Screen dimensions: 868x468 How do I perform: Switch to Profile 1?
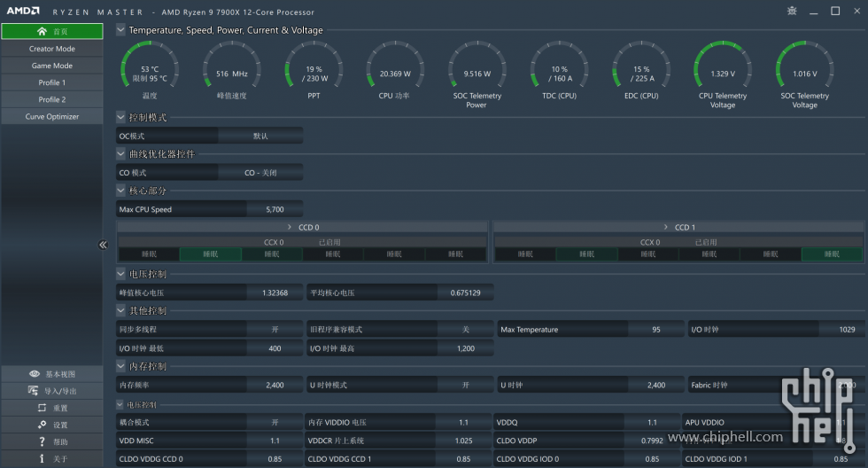click(52, 82)
